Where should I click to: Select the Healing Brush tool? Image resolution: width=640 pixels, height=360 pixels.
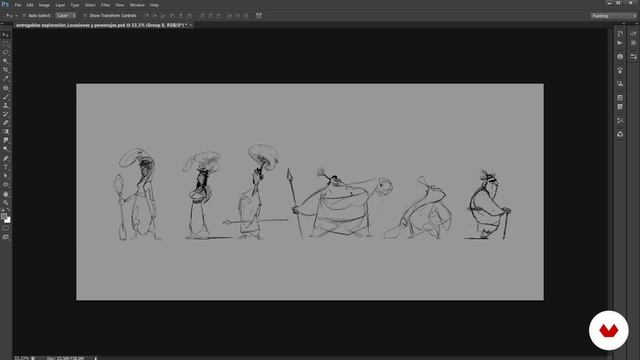6,88
